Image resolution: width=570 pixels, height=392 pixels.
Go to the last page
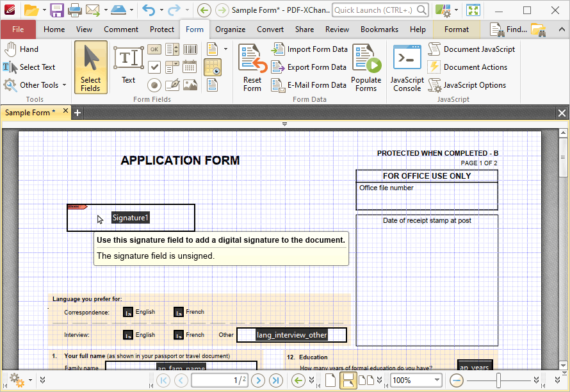276,380
